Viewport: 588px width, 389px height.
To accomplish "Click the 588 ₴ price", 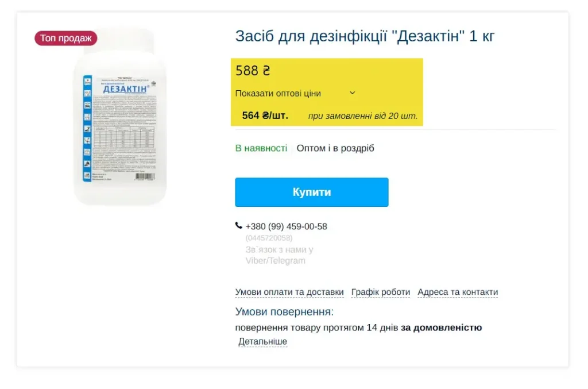I will (253, 71).
